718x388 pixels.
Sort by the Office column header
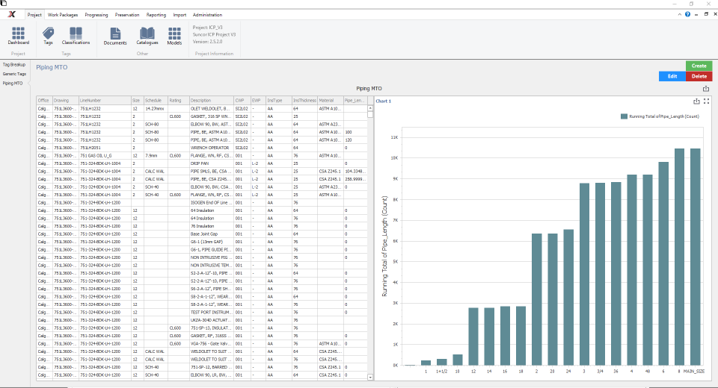pos(44,100)
